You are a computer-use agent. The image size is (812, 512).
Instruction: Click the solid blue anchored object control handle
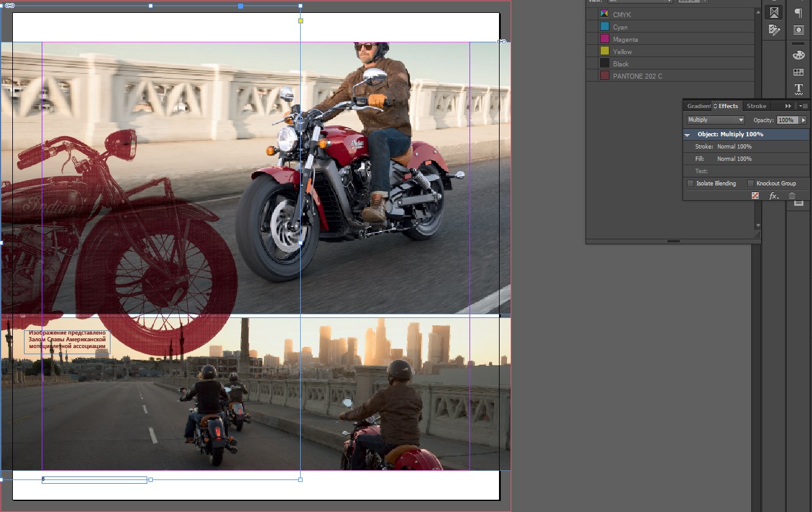pyautogui.click(x=241, y=6)
